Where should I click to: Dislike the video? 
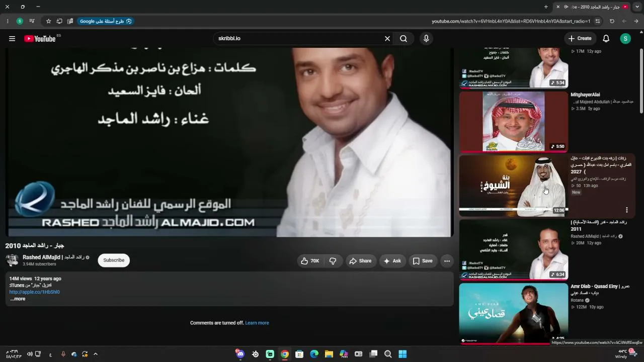coord(333,261)
